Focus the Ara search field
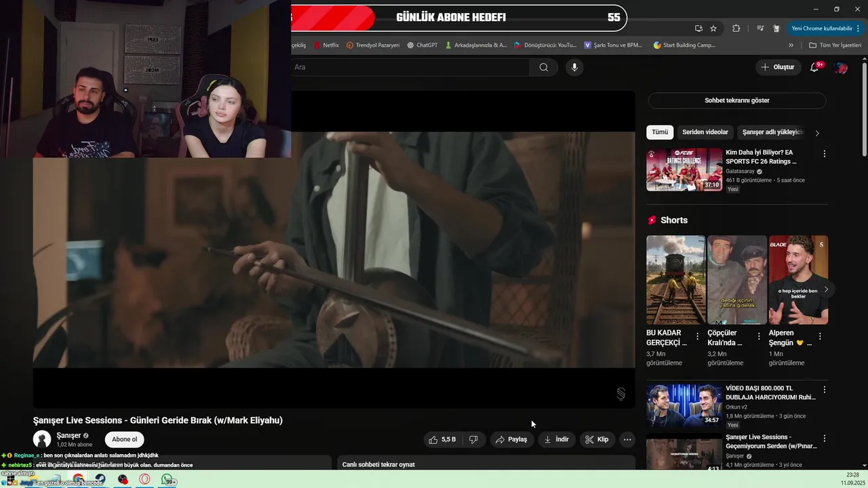This screenshot has height=488, width=868. tap(410, 67)
